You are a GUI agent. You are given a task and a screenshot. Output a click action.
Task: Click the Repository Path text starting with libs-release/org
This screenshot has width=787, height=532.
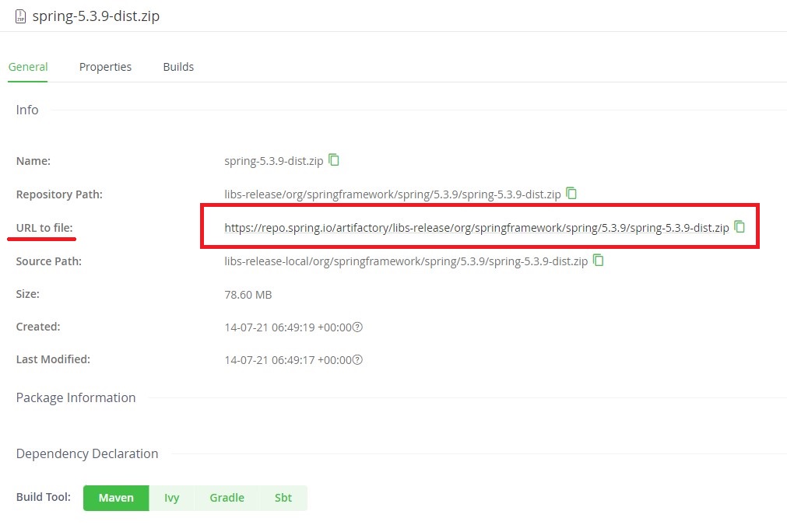392,194
